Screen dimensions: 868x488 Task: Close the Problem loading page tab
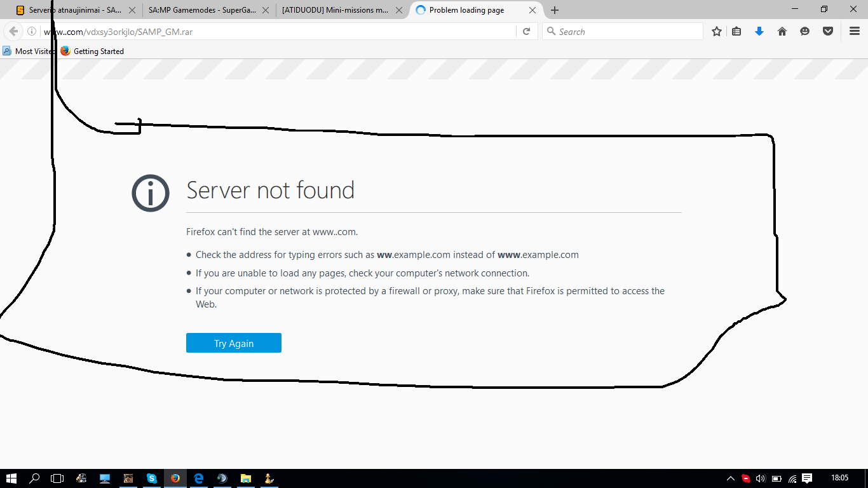533,10
